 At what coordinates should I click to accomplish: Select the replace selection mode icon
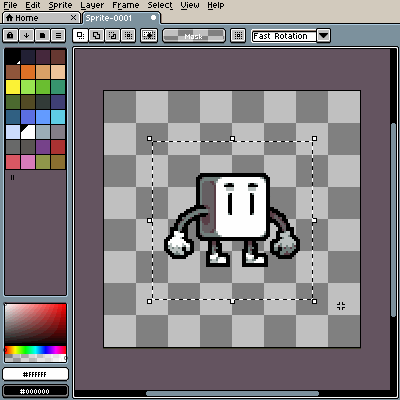tap(80, 35)
